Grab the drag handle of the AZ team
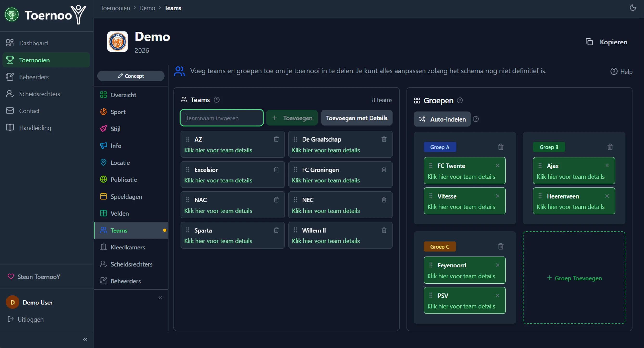The height and width of the screenshot is (348, 644). 188,139
